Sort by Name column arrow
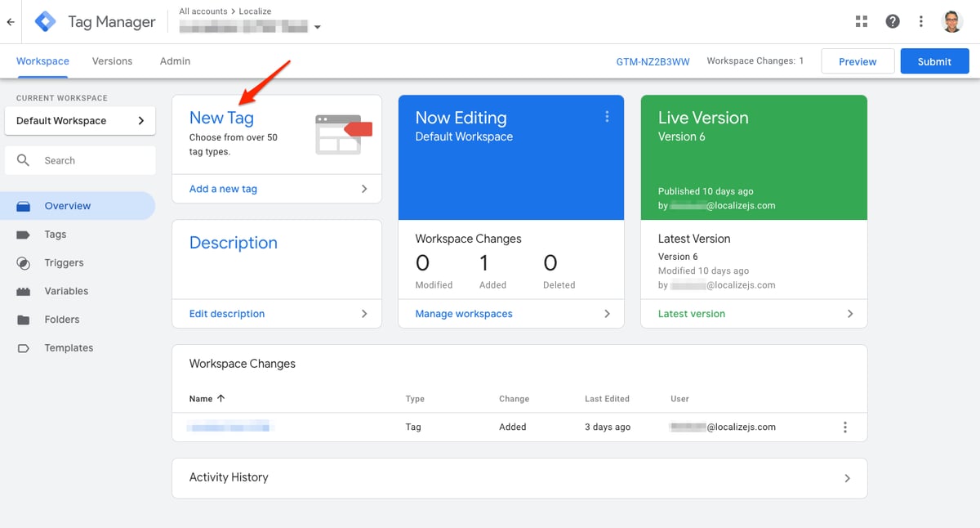The image size is (980, 528). 220,399
